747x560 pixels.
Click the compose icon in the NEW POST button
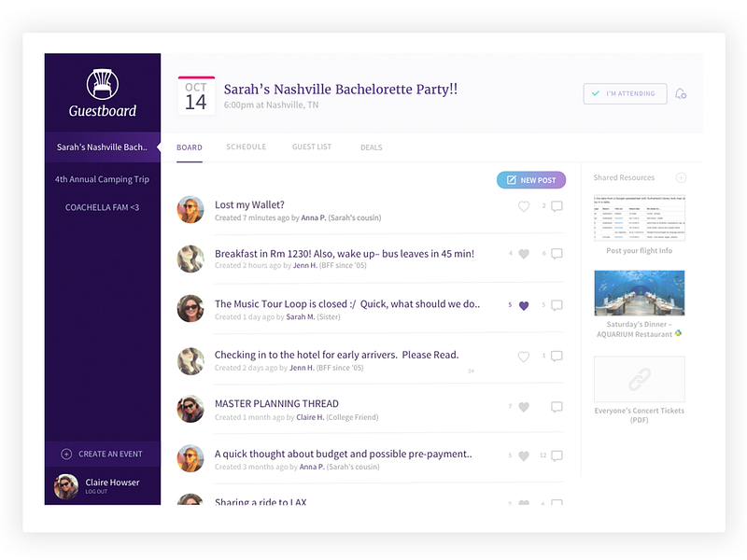512,179
